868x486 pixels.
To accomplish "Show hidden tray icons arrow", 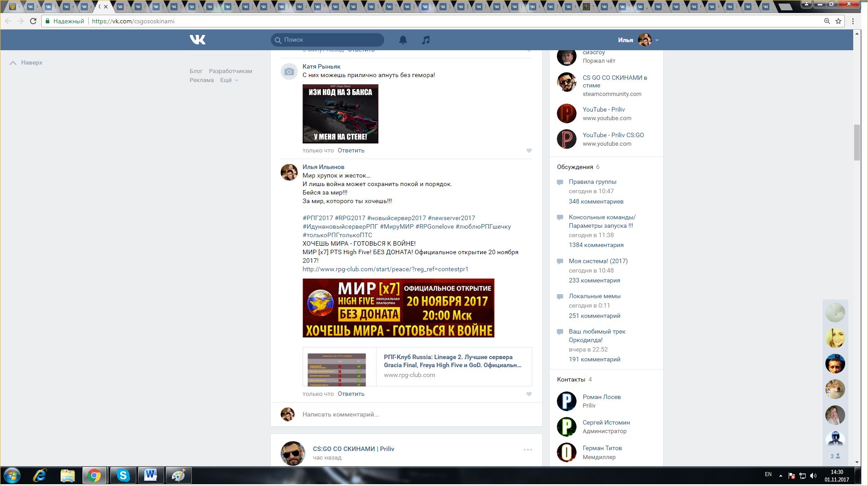I will [x=781, y=476].
